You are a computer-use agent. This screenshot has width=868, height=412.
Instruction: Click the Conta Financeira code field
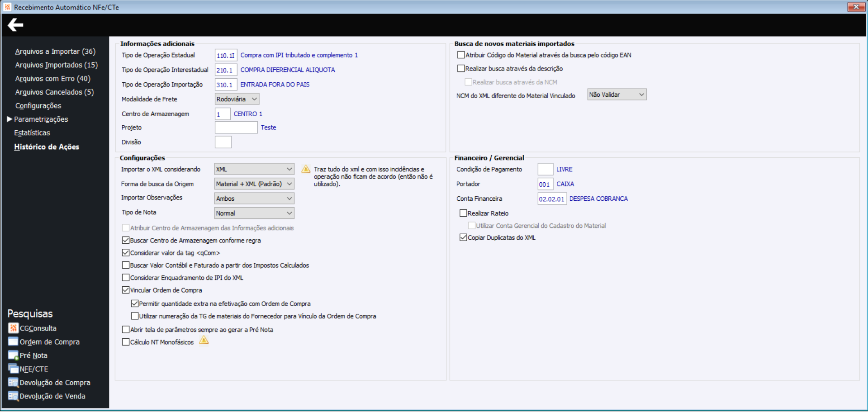pyautogui.click(x=552, y=199)
